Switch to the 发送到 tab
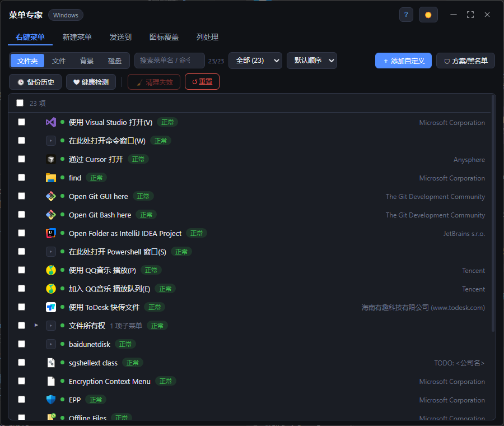Image resolution: width=504 pixels, height=426 pixels. [x=120, y=37]
